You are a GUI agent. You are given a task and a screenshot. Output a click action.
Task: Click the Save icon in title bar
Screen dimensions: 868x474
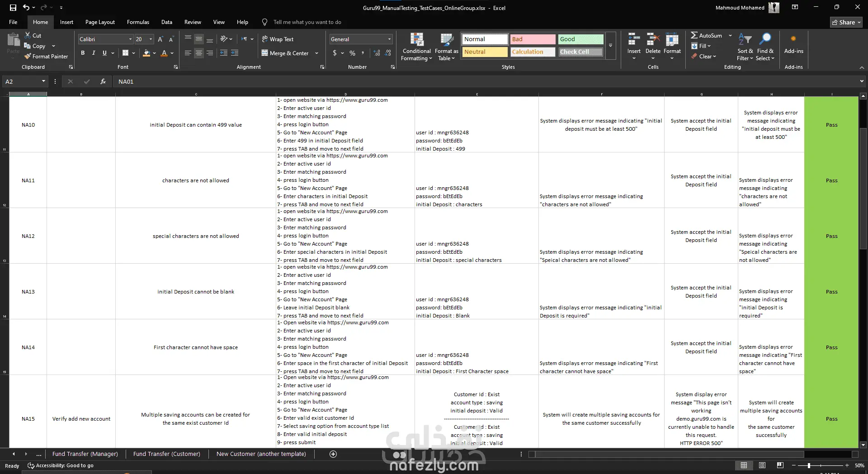[13, 8]
